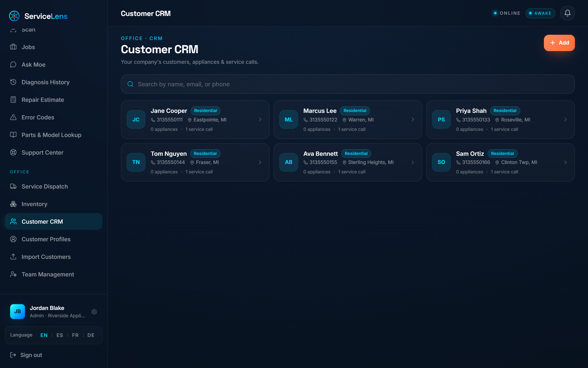Image resolution: width=588 pixels, height=368 pixels.
Task: Click the ONLINE status indicator
Action: (507, 13)
